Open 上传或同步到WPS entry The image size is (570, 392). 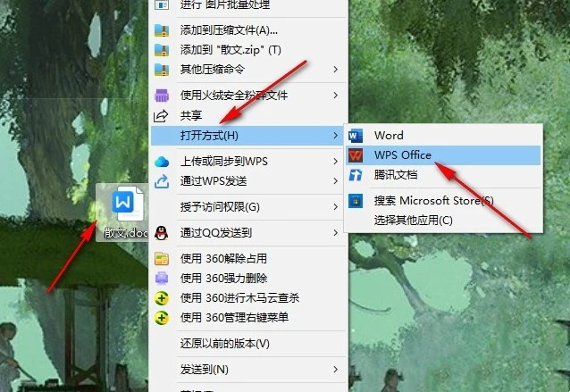[x=249, y=162]
